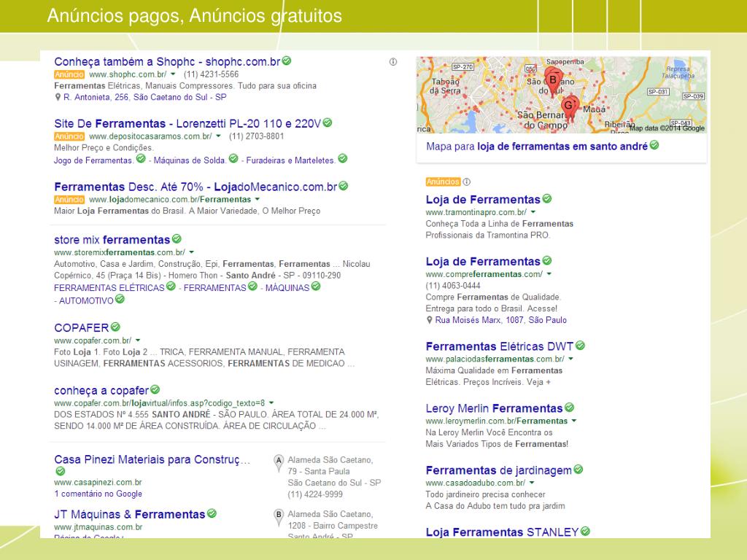The height and width of the screenshot is (560, 747).
Task: Click green badge next to Lorenzetti PL-20 title
Action: [328, 122]
